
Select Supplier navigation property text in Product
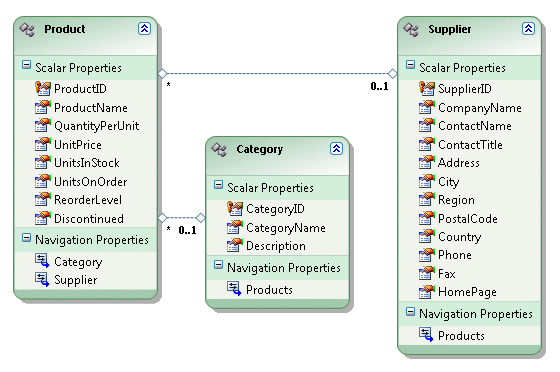click(x=76, y=280)
